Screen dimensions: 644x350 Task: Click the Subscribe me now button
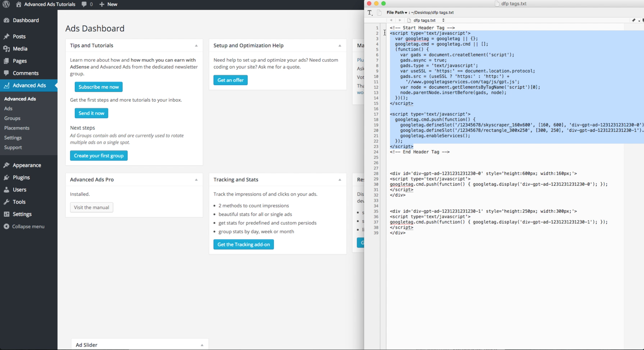[x=98, y=87]
